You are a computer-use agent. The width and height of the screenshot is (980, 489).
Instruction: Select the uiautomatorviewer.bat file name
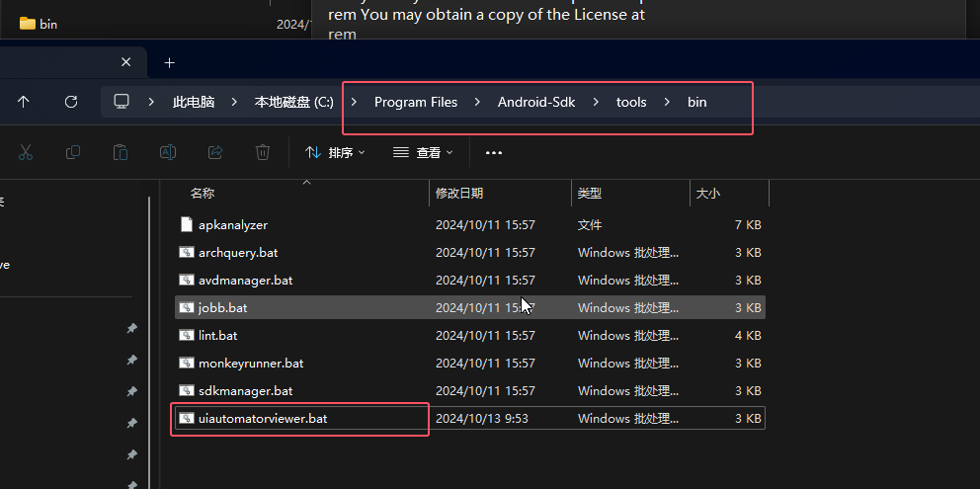tap(263, 418)
